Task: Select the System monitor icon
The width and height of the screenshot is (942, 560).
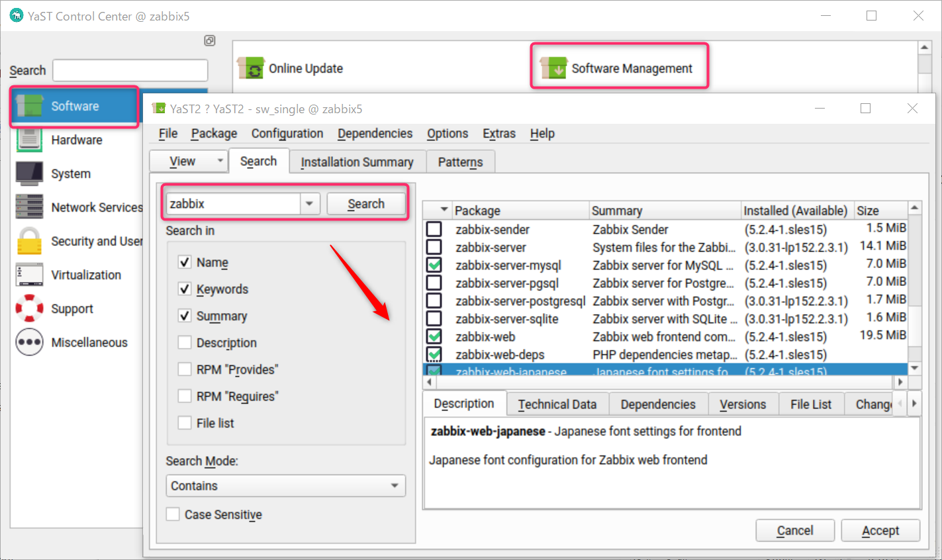Action: click(x=30, y=173)
